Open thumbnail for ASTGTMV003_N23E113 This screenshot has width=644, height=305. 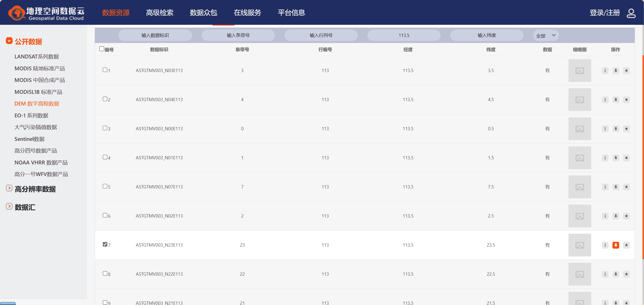[x=580, y=245]
